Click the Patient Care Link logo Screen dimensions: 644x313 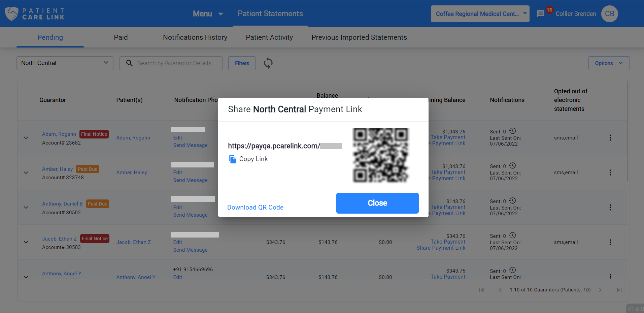(x=35, y=14)
